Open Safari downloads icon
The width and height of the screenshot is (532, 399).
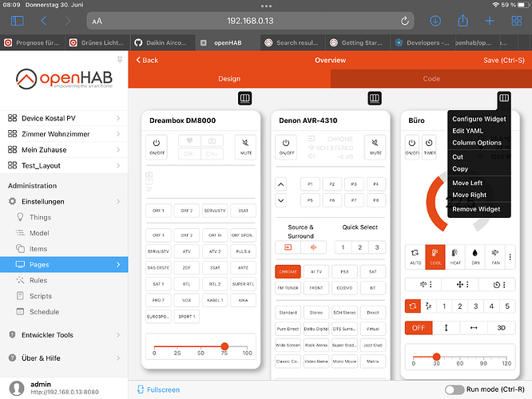click(x=435, y=21)
